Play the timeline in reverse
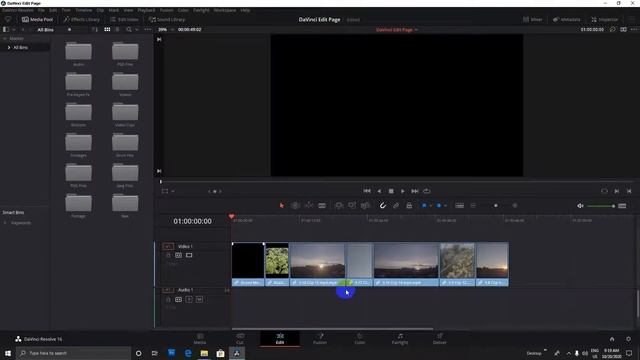This screenshot has height=360, width=640. coord(379,191)
